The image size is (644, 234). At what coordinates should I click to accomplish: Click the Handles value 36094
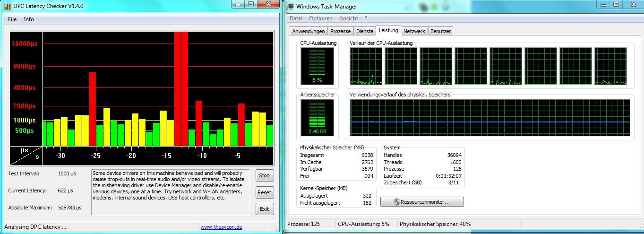pos(454,155)
